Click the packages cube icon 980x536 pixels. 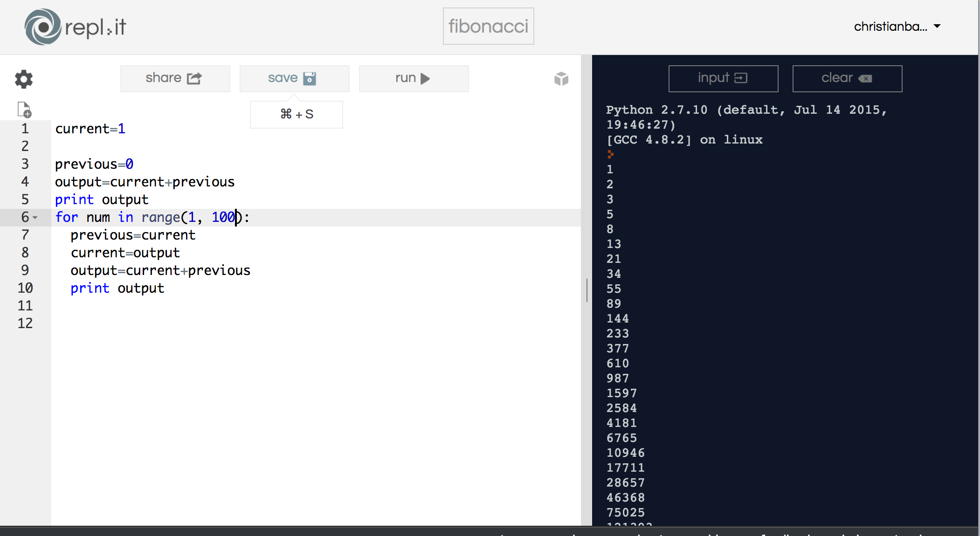[561, 79]
